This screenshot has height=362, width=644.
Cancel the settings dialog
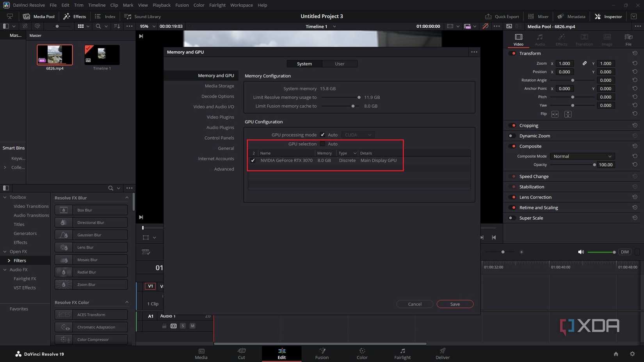point(414,304)
